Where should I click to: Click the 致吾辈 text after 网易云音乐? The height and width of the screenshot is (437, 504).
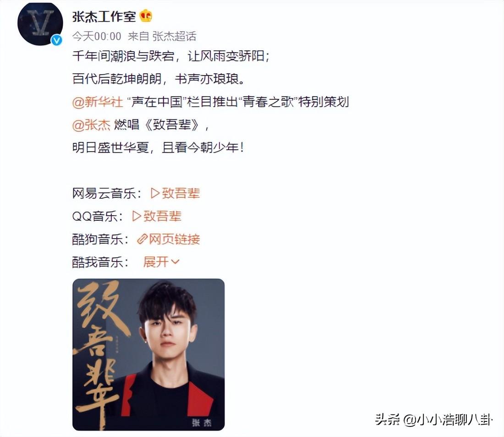tap(181, 193)
